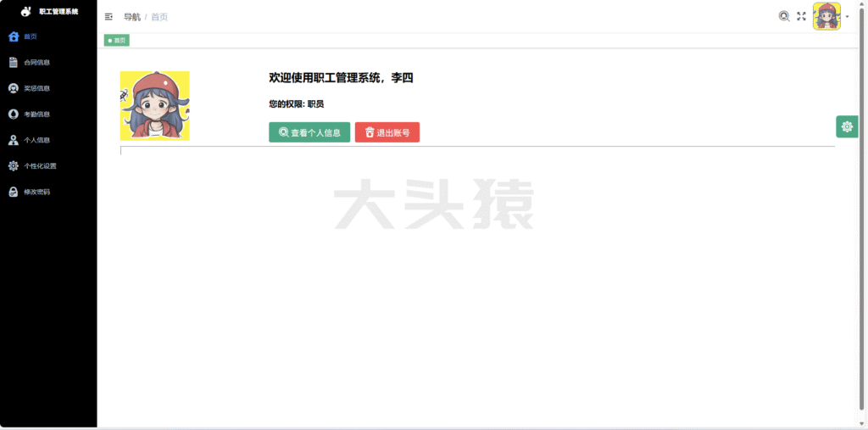Click 首页 in the breadcrumb
Viewport: 868px width, 430px height.
click(x=159, y=17)
